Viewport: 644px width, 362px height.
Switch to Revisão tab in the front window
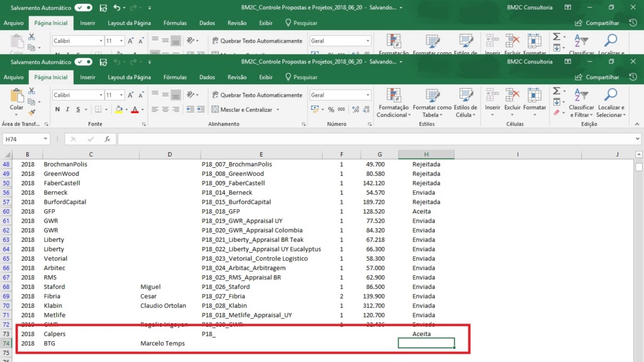click(x=237, y=77)
